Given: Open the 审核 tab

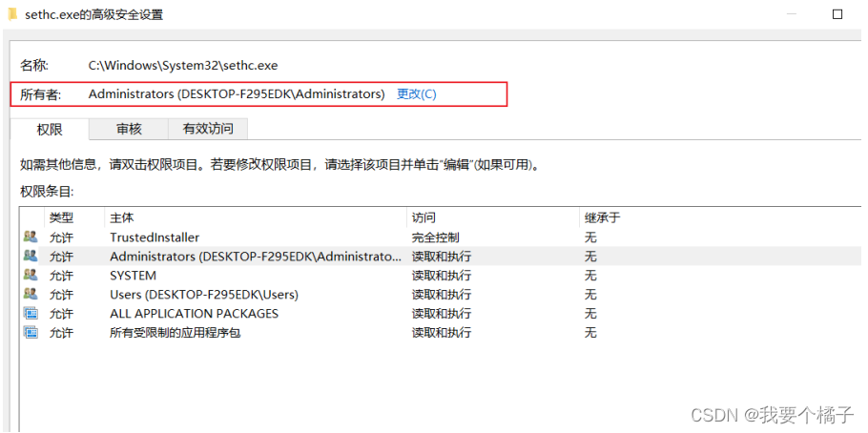Looking at the screenshot, I should coord(129,129).
